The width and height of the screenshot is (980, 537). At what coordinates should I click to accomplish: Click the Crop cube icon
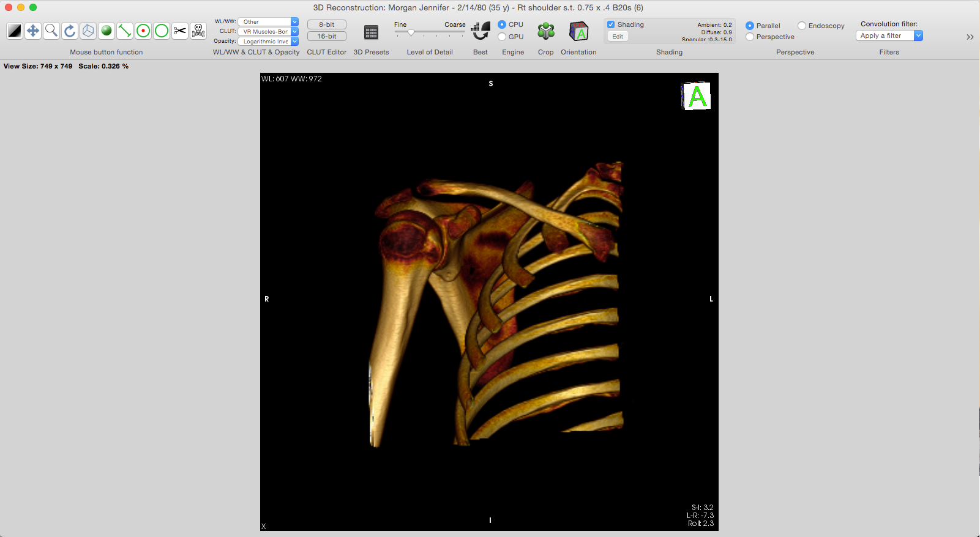pos(545,31)
